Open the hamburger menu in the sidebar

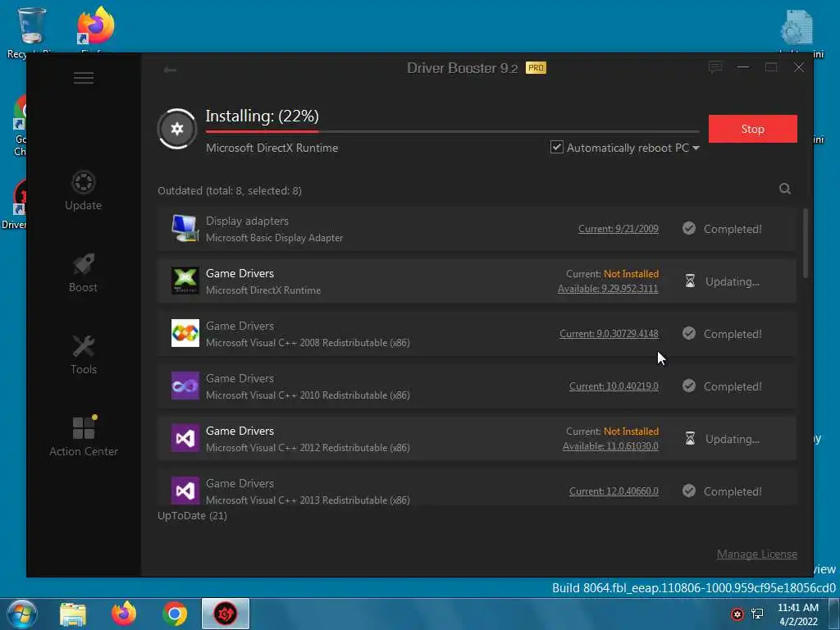click(84, 78)
